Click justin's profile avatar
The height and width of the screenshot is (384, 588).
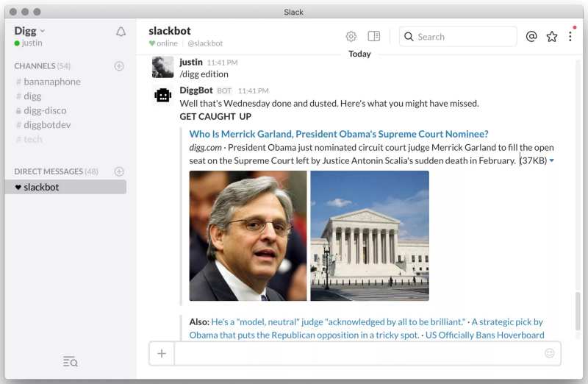162,67
